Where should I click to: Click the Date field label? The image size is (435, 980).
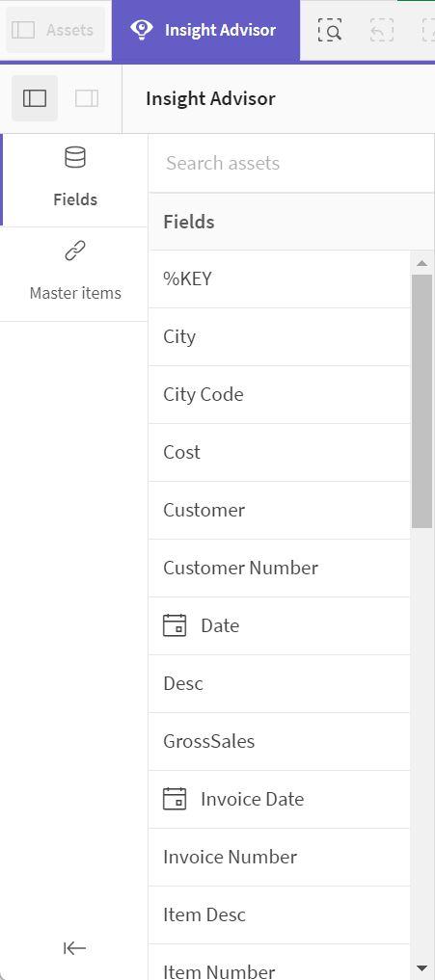click(x=220, y=625)
